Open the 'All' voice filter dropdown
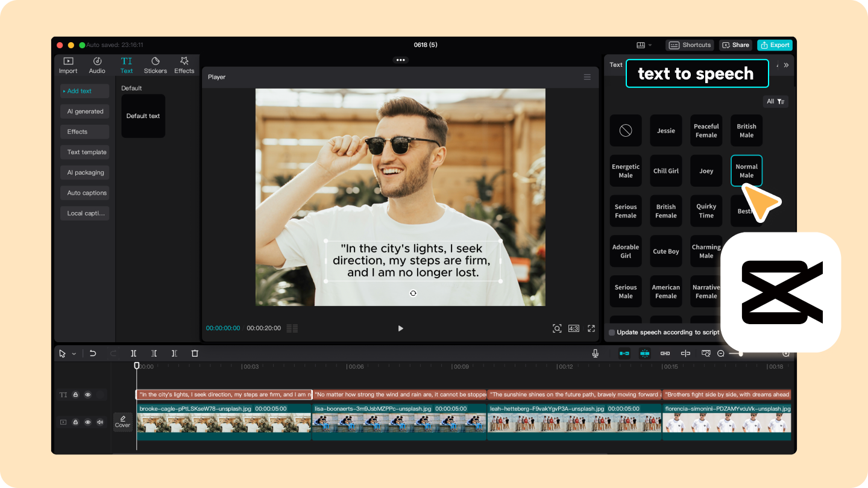 [x=775, y=102]
